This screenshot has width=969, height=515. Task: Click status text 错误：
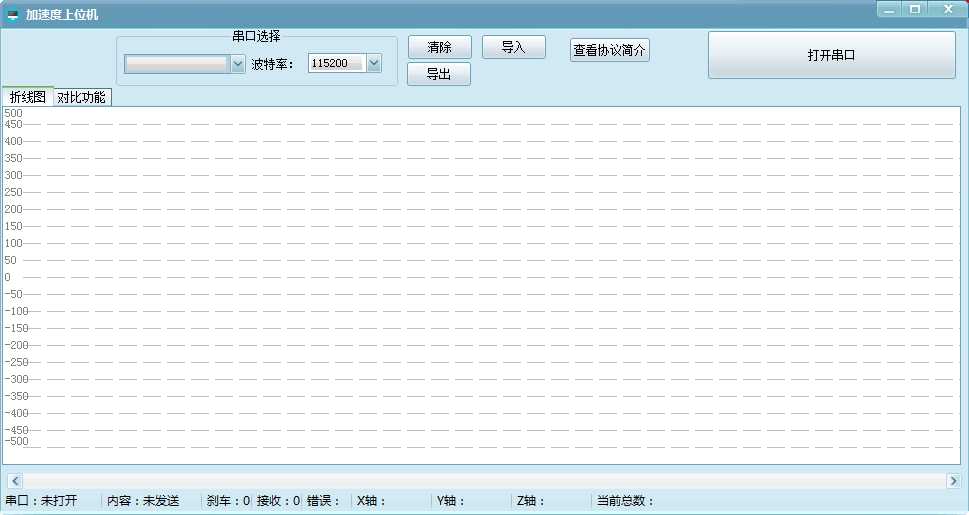click(x=324, y=501)
